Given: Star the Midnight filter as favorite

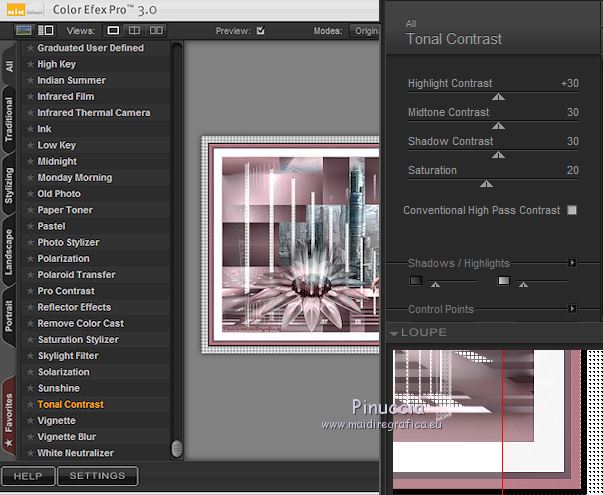Looking at the screenshot, I should coord(30,162).
